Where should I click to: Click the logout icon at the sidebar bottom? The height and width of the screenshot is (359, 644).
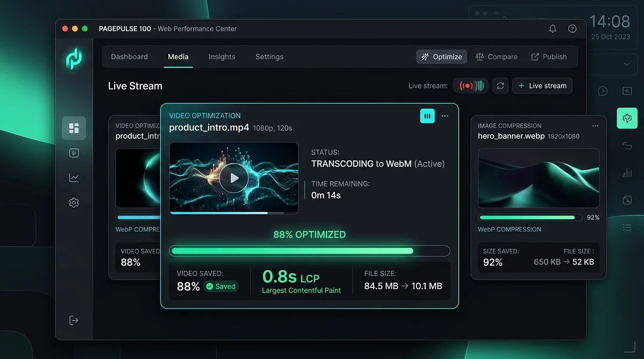point(74,320)
